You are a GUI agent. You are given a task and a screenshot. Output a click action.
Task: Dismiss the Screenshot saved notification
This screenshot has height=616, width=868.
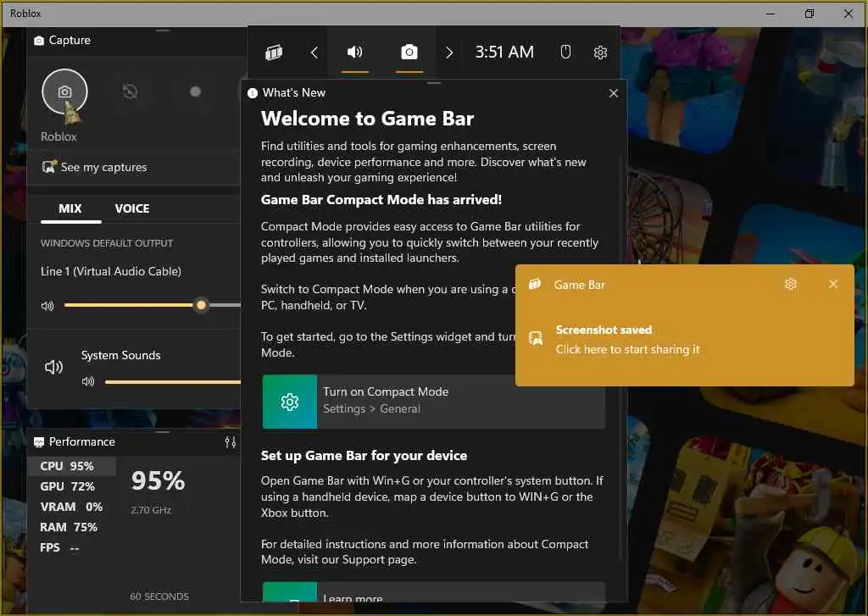[x=833, y=284]
